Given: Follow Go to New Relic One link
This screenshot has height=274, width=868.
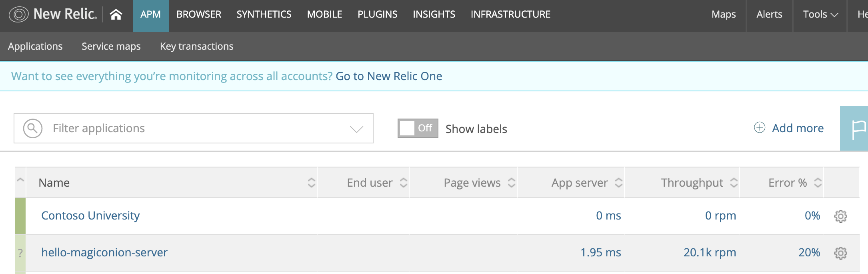Looking at the screenshot, I should (x=389, y=76).
